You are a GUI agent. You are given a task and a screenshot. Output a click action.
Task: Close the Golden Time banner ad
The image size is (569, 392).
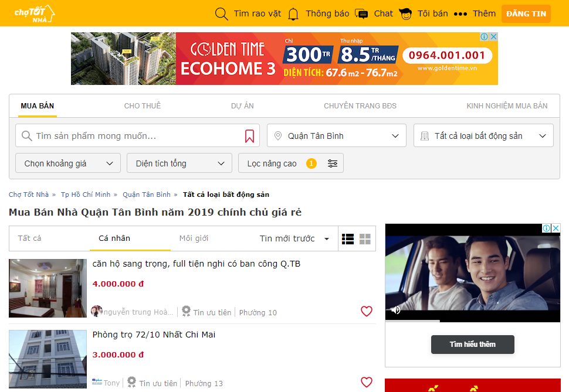[x=493, y=37]
